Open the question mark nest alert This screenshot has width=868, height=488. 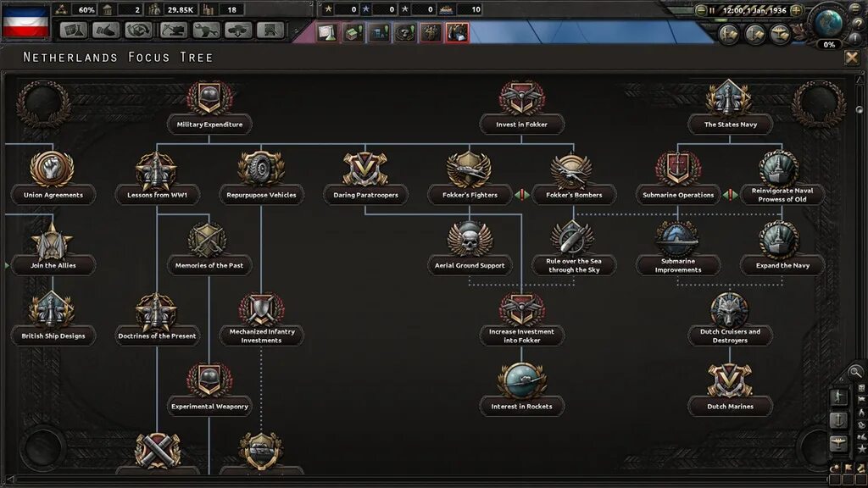(x=404, y=33)
